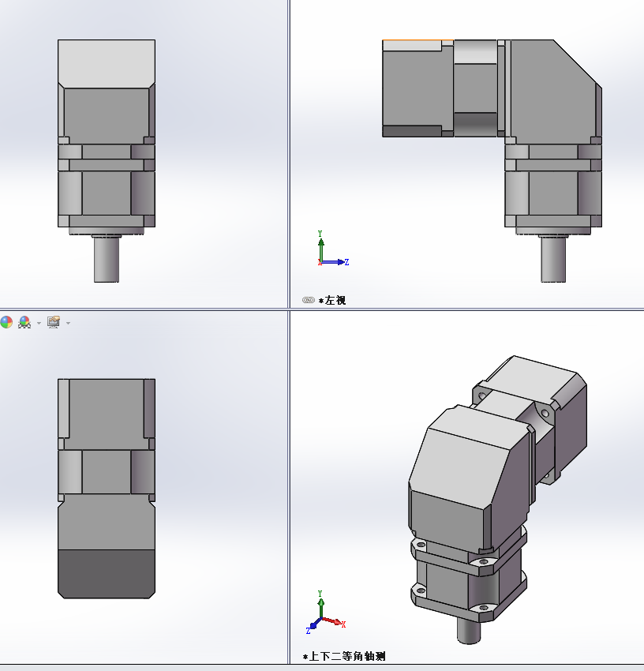Click the *上下二等角轴测 view label
The width and height of the screenshot is (644, 671).
click(x=344, y=656)
